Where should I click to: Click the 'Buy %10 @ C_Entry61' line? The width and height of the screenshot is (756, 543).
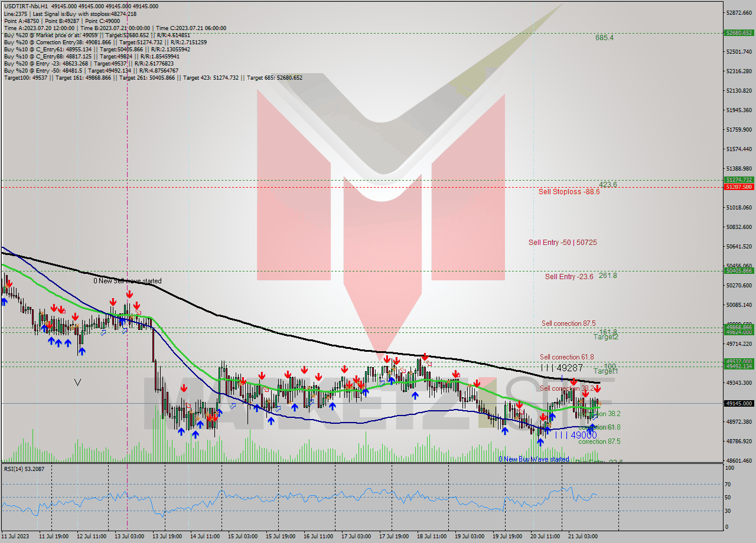click(x=98, y=49)
